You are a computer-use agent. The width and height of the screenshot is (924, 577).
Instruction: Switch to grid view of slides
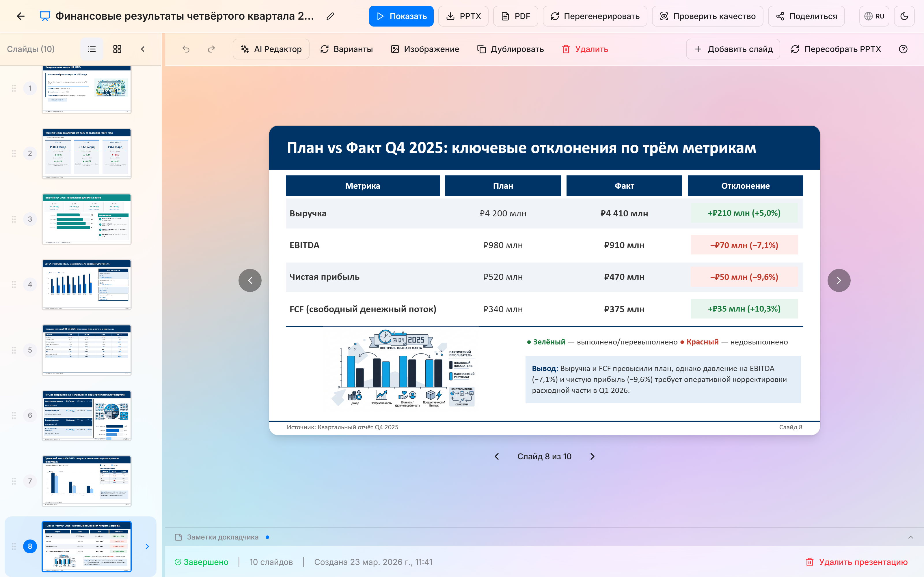(x=117, y=49)
